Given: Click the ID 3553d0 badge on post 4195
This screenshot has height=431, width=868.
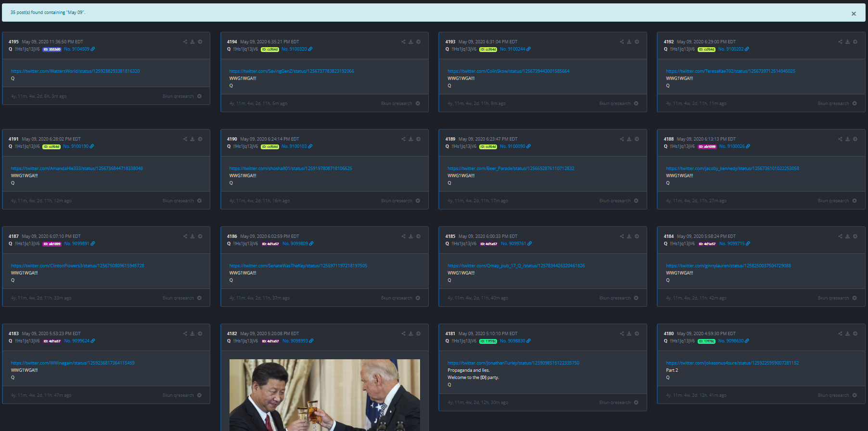Looking at the screenshot, I should pyautogui.click(x=52, y=49).
